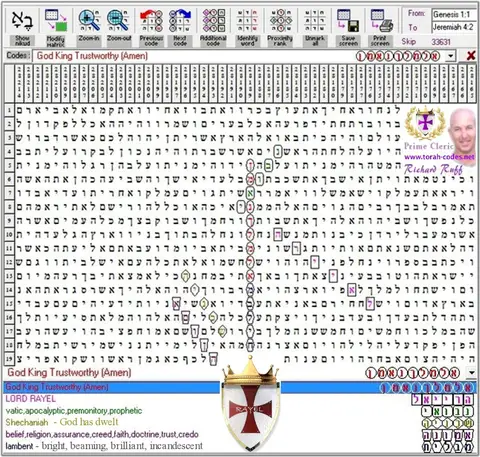Open the Proximity rank tool

click(281, 20)
